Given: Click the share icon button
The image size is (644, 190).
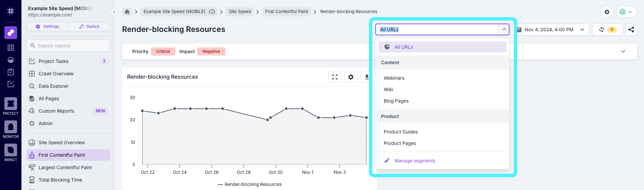Looking at the screenshot, I should tap(631, 30).
